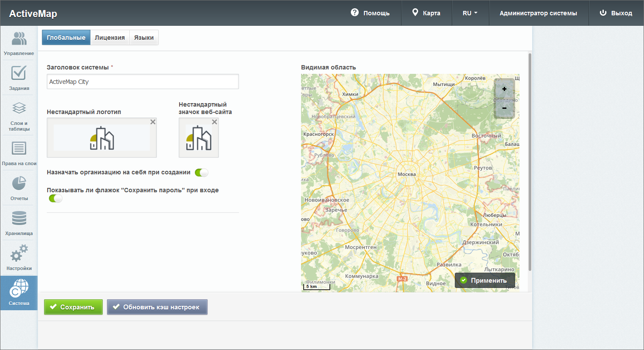Toggle showing the "Сохранить пароль" checkbox
Screen dimensions: 644x350
(x=55, y=199)
